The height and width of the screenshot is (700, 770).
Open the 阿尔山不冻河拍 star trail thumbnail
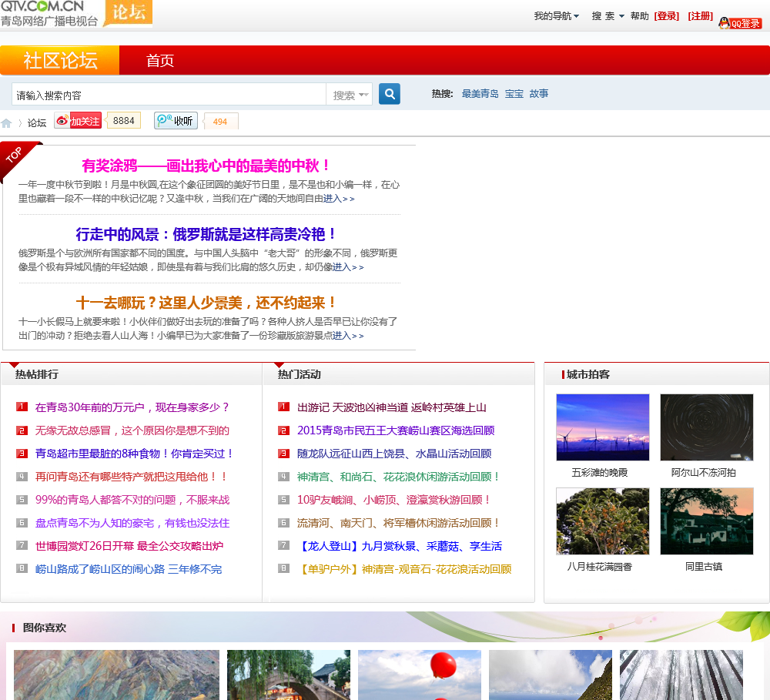[x=706, y=427]
